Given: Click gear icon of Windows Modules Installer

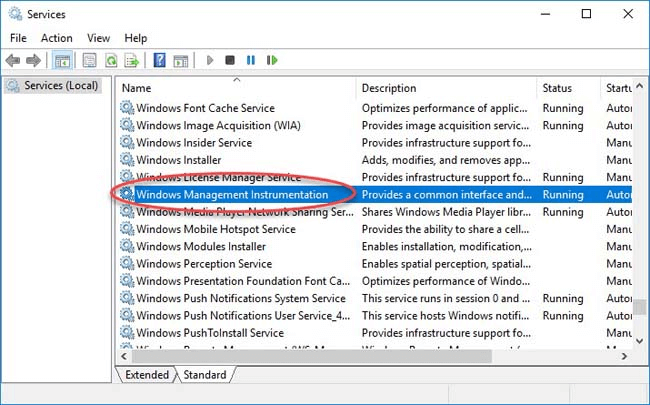Looking at the screenshot, I should [127, 246].
